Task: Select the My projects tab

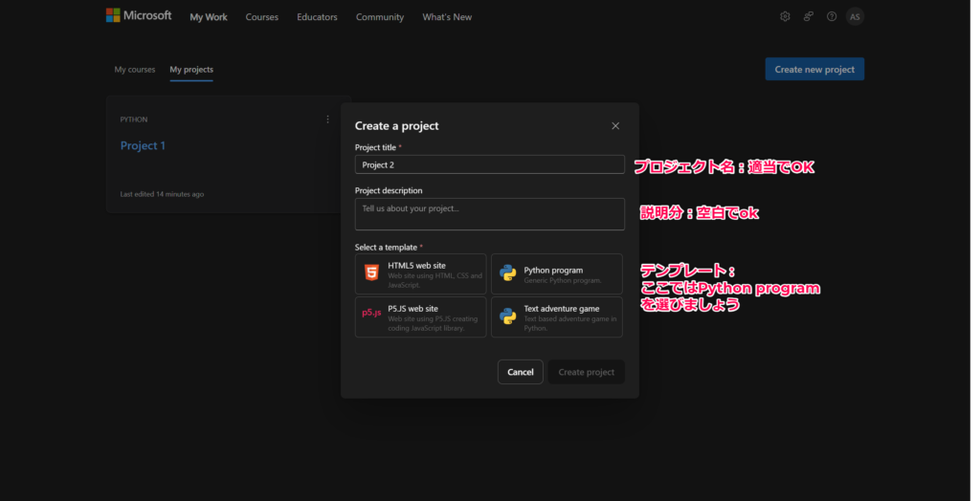Action: click(191, 70)
